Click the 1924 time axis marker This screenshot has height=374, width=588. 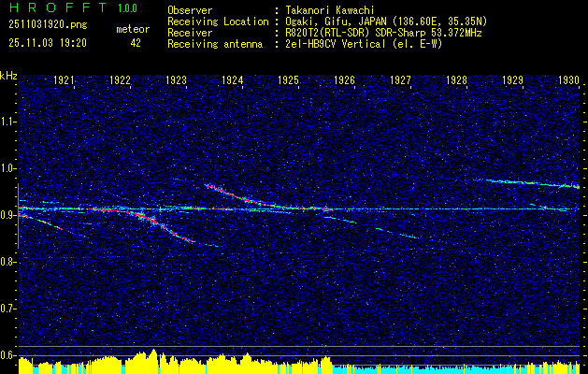[x=233, y=80]
